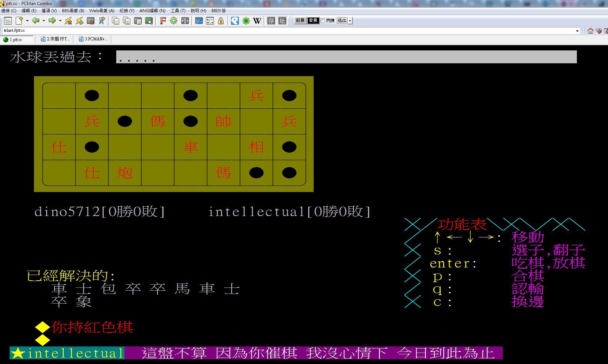Image resolution: width=608 pixels, height=364 pixels.
Task: Toggle the 閃爍 (blink) checkbox
Action: coord(323,21)
